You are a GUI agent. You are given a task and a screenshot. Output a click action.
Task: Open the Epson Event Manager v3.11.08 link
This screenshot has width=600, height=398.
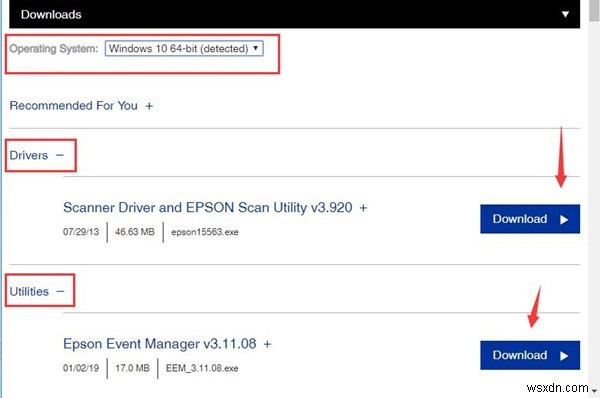click(x=160, y=344)
